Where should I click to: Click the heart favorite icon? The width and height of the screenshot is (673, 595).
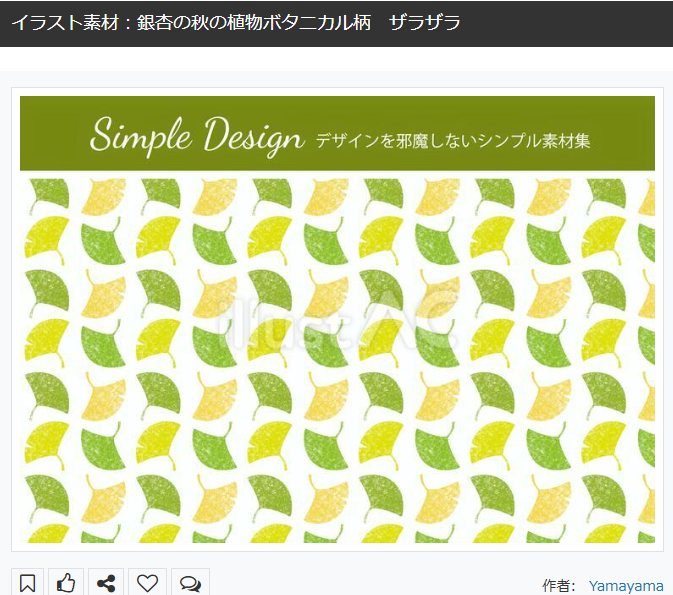[147, 583]
